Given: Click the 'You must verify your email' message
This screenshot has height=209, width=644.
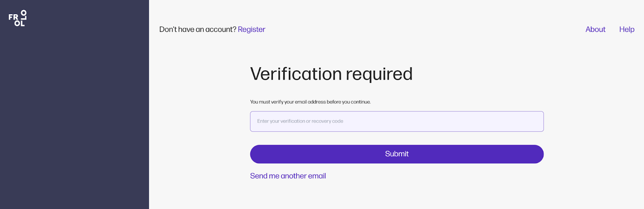Looking at the screenshot, I should pyautogui.click(x=310, y=102).
